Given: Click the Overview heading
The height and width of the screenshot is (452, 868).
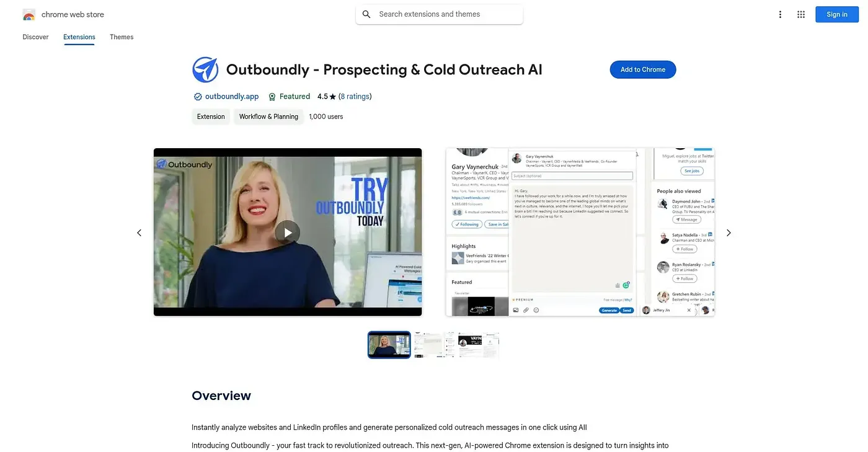Looking at the screenshot, I should point(221,396).
